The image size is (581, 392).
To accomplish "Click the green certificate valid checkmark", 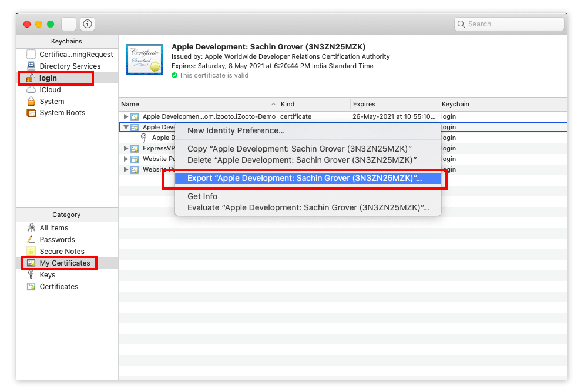I will [x=174, y=75].
